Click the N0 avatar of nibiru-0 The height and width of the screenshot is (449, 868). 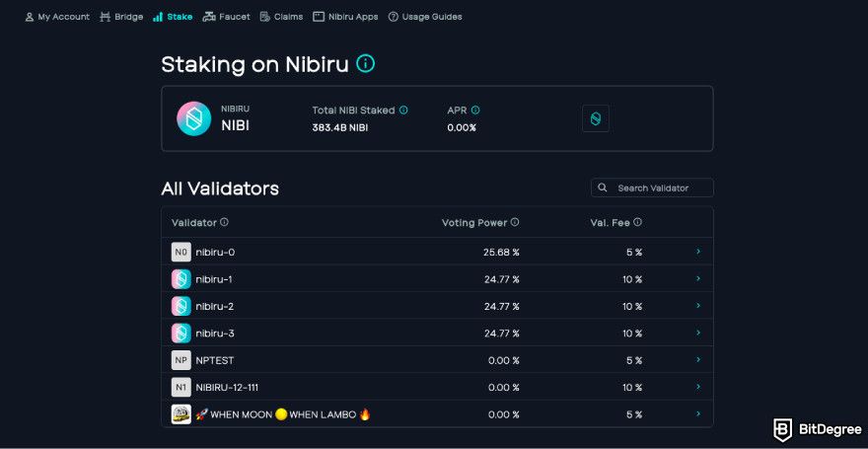181,252
